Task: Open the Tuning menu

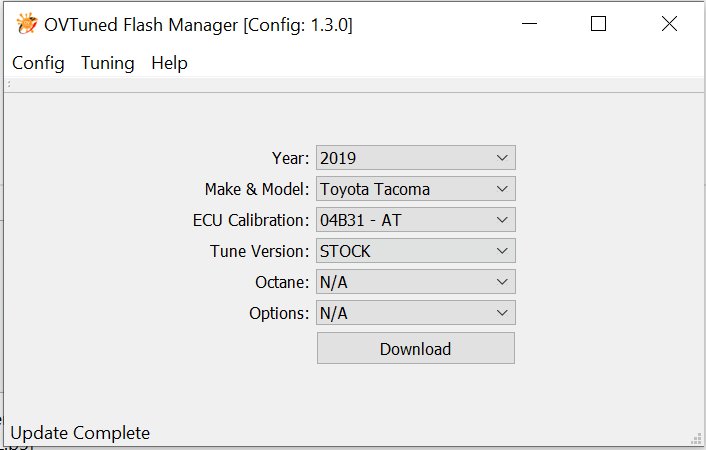Action: [108, 63]
